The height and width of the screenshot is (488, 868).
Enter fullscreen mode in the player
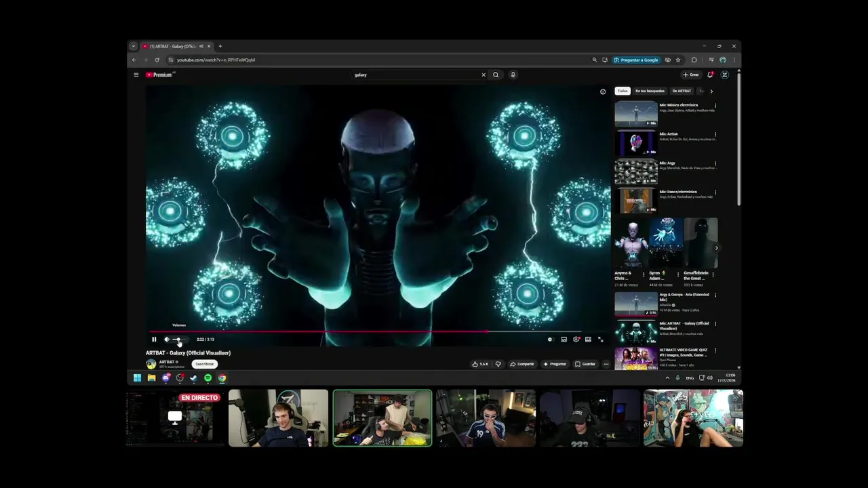coord(600,340)
